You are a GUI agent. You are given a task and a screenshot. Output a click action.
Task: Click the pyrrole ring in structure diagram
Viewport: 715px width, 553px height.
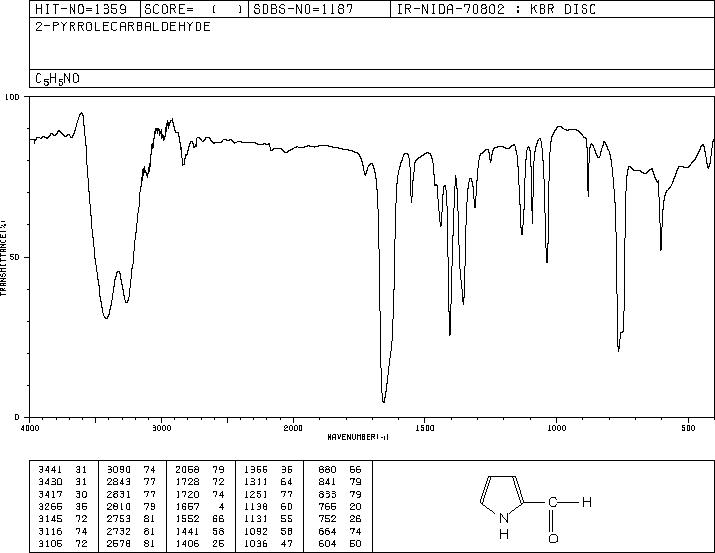tap(501, 494)
